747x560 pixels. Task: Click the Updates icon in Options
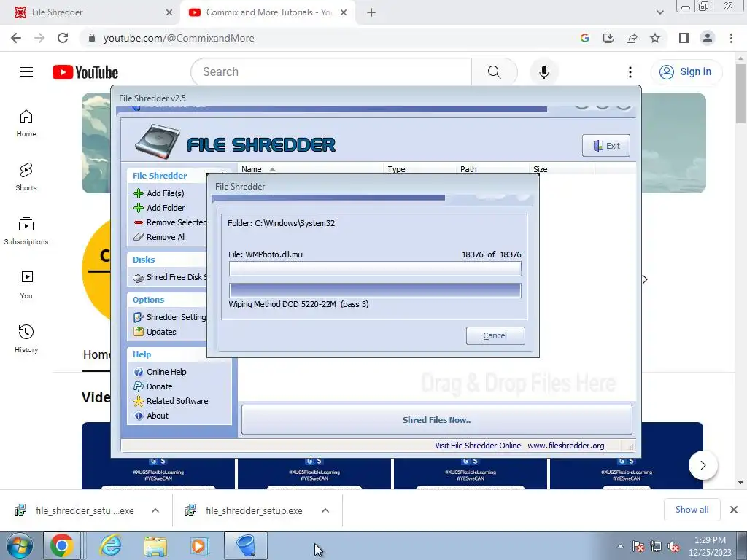click(139, 332)
